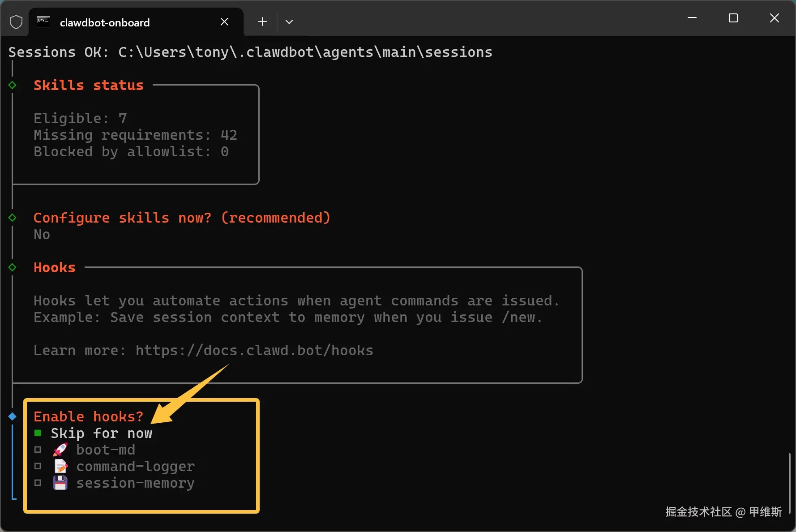Image resolution: width=796 pixels, height=532 pixels.
Task: Open a new terminal tab
Action: [x=262, y=22]
